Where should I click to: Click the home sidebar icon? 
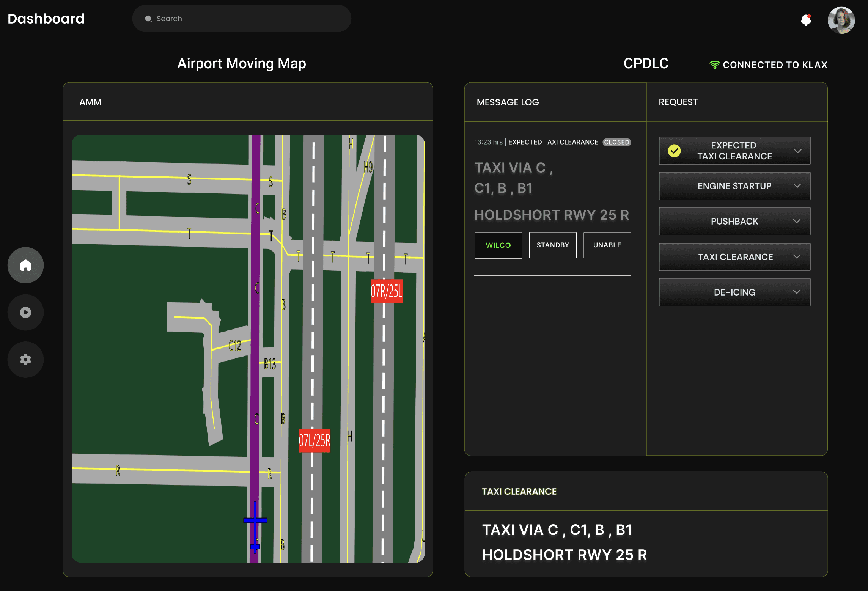pos(25,265)
